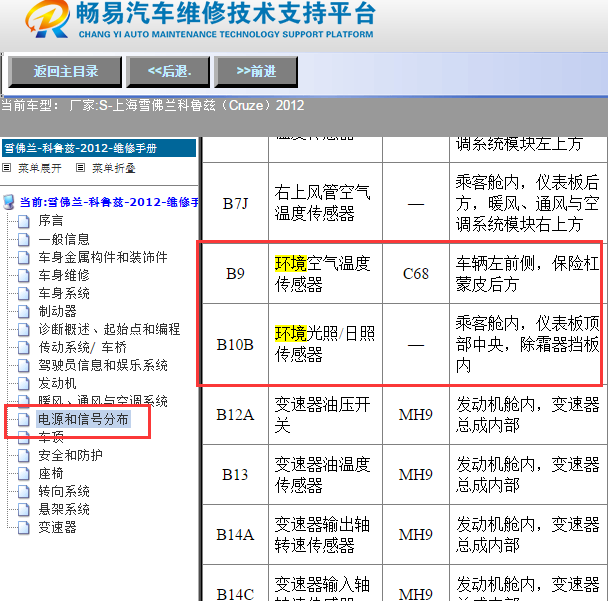This screenshot has width=608, height=601.
Task: Open the 转向系统 tree item
Action: coord(64,491)
